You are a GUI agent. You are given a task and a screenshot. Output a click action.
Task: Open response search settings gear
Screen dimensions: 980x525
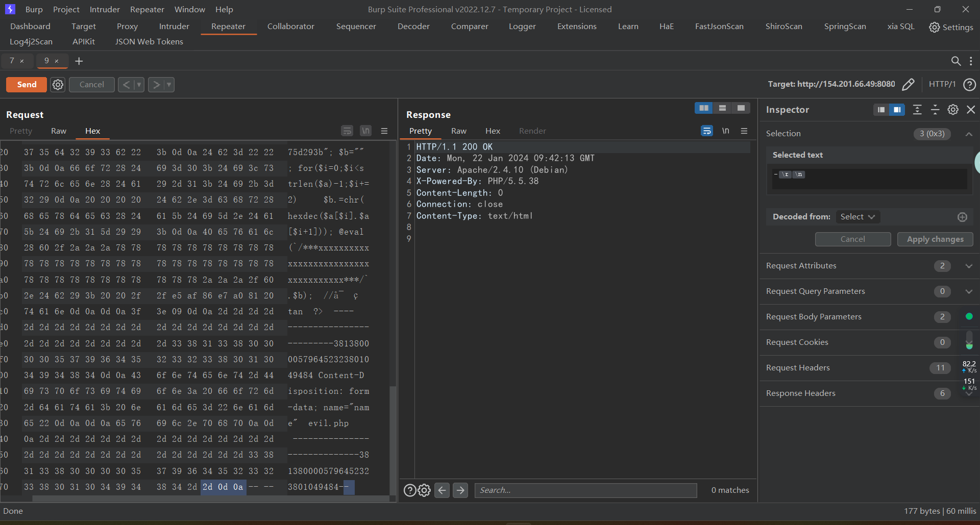pyautogui.click(x=424, y=490)
